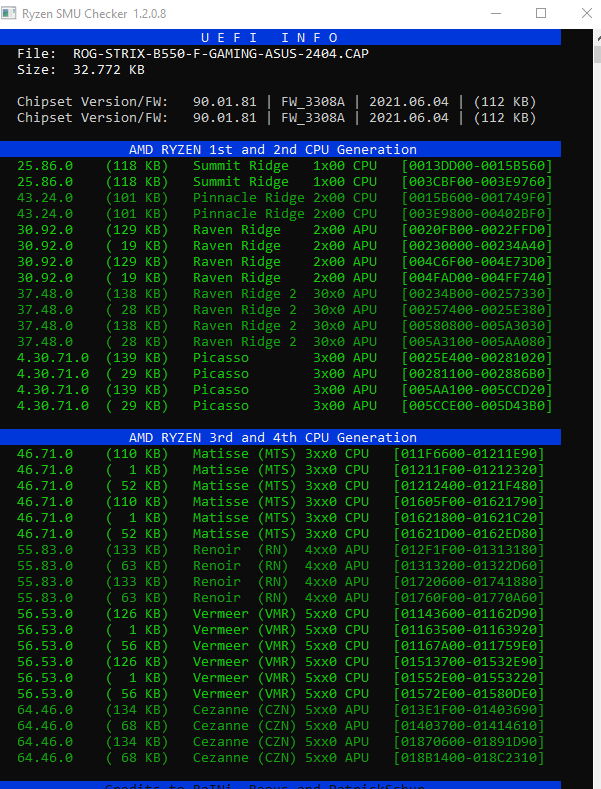Select header 'AMD RYZEN 3rd and 4th CPU Generation'
This screenshot has width=601, height=789.
280,437
